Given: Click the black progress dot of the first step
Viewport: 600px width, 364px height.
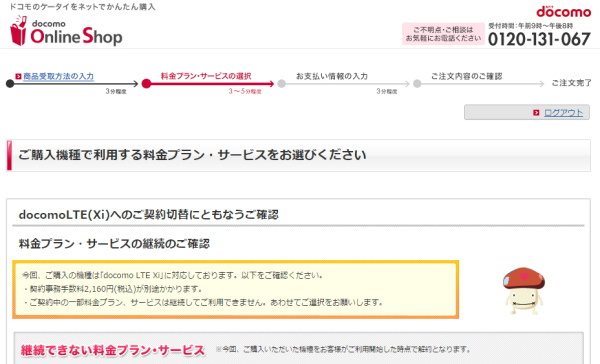Looking at the screenshot, I should tap(10, 83).
